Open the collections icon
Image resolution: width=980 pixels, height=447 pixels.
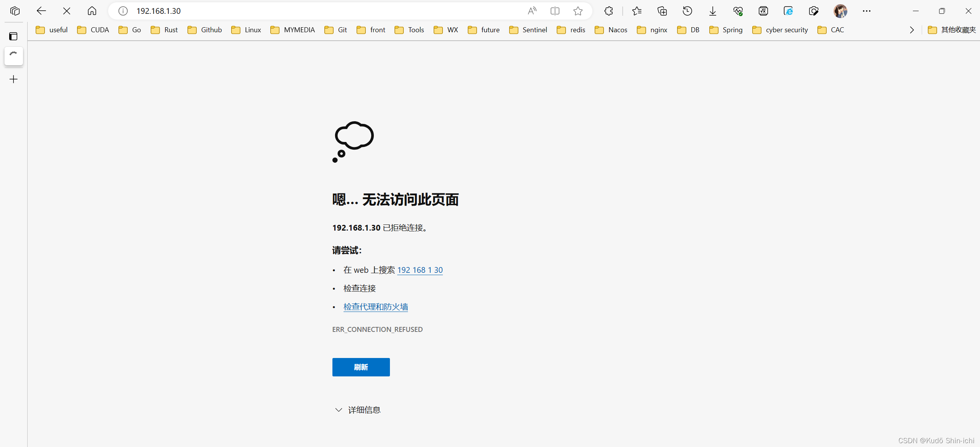tap(662, 11)
